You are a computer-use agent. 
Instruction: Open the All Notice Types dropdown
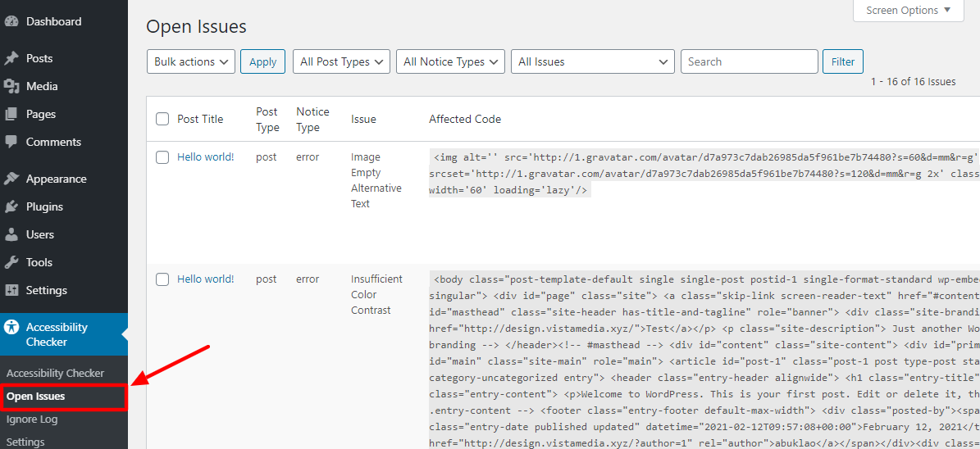(x=450, y=61)
